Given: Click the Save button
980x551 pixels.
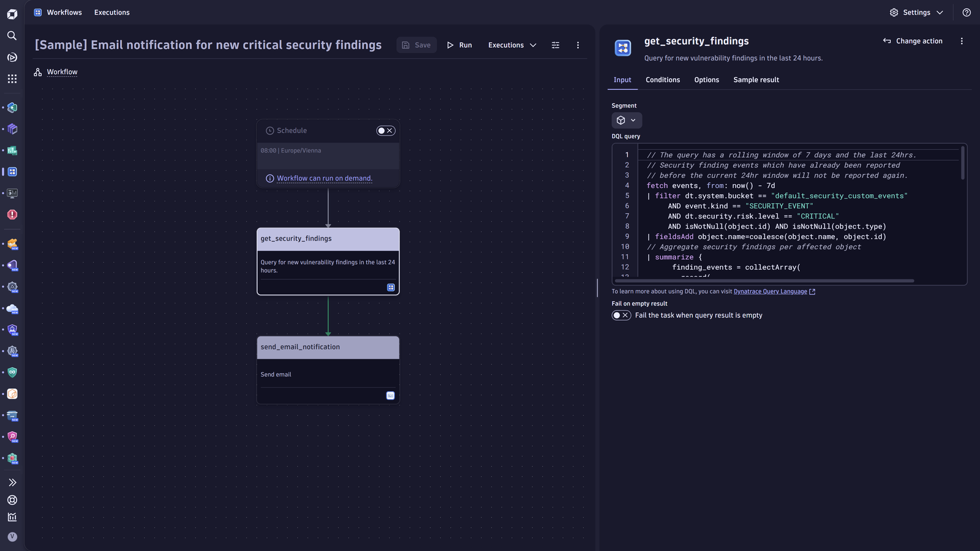Looking at the screenshot, I should pyautogui.click(x=417, y=45).
